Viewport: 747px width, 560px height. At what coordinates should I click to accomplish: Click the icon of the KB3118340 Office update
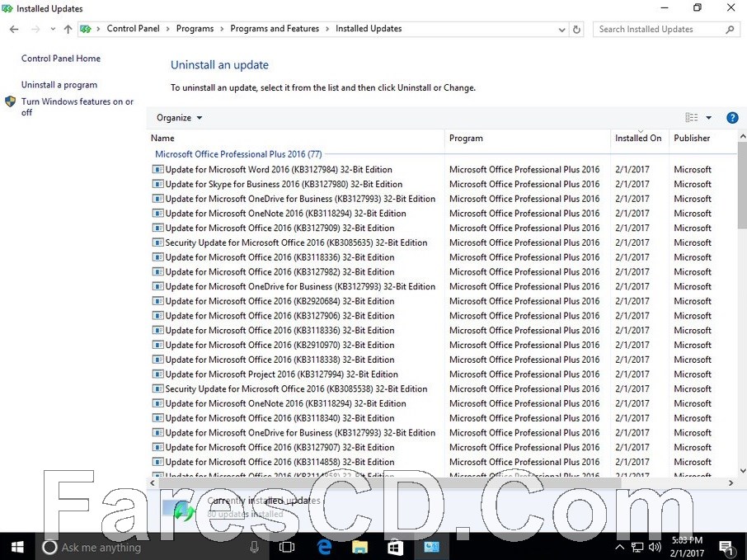157,418
